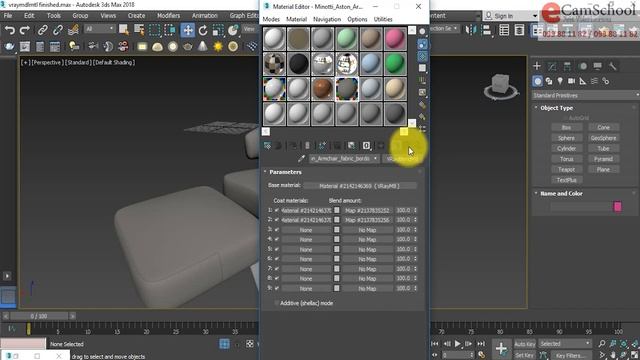640x360 pixels.
Task: Activate the Select and Move tool
Action: pyautogui.click(x=188, y=30)
